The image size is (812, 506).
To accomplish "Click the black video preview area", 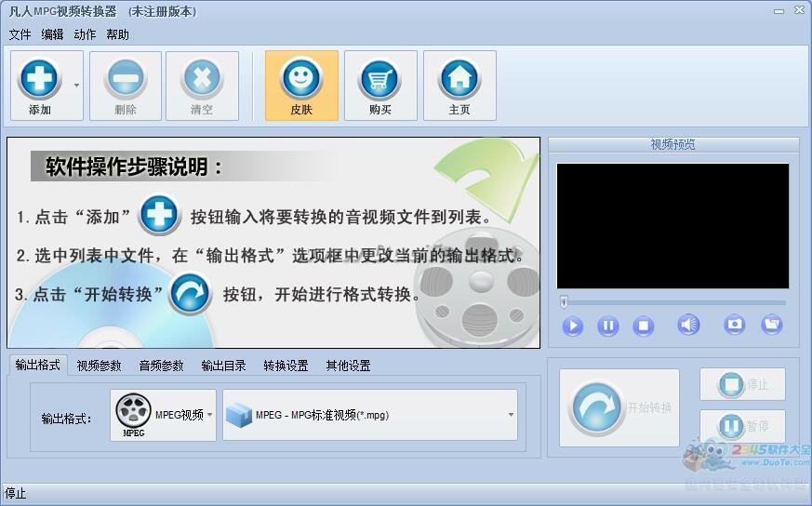I will 672,226.
